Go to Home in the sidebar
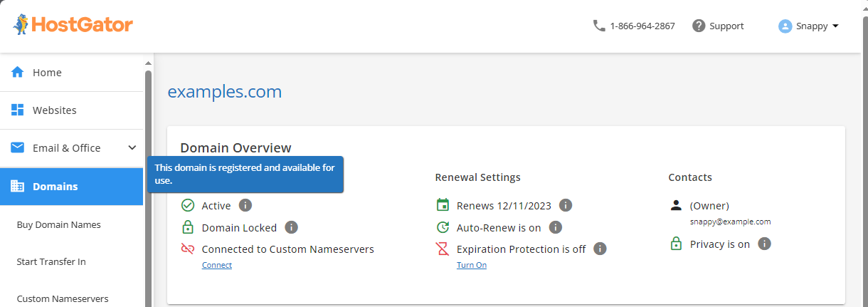Screen dimensions: 868x307 coord(47,73)
